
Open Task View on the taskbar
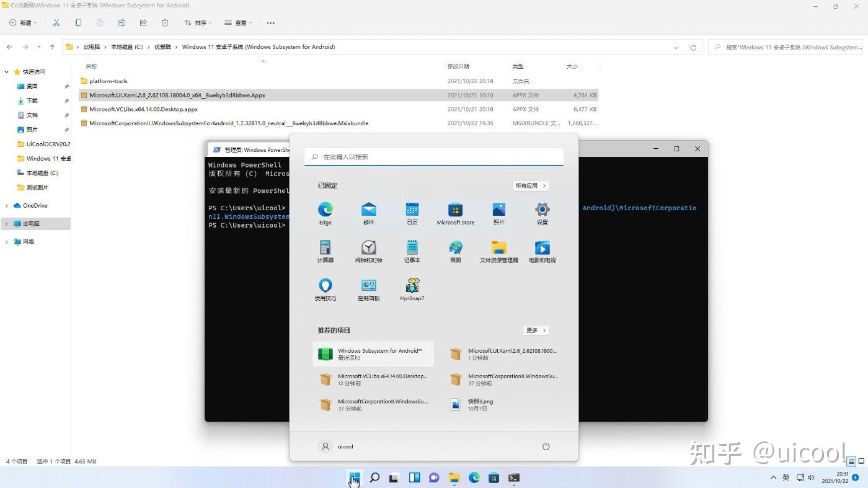(x=394, y=477)
